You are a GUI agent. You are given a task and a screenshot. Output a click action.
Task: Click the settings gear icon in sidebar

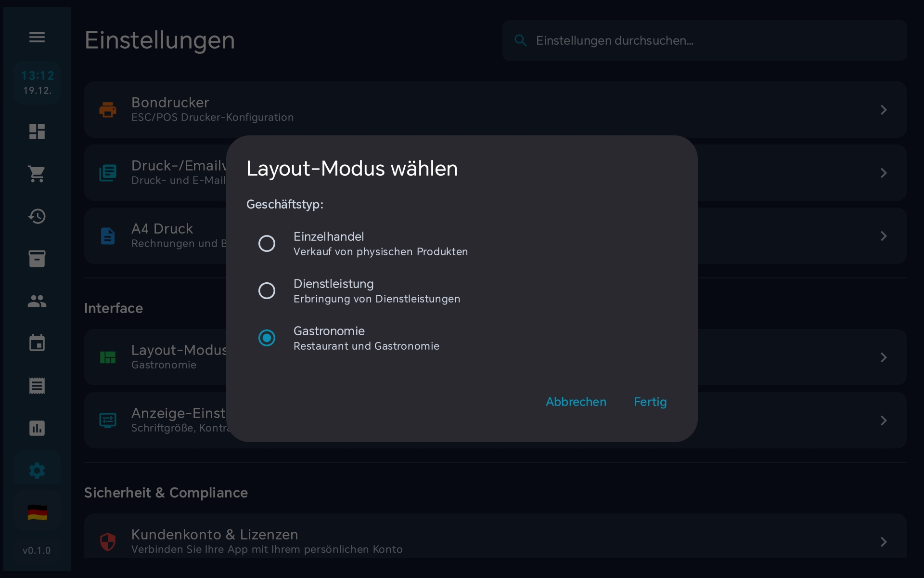click(x=37, y=471)
